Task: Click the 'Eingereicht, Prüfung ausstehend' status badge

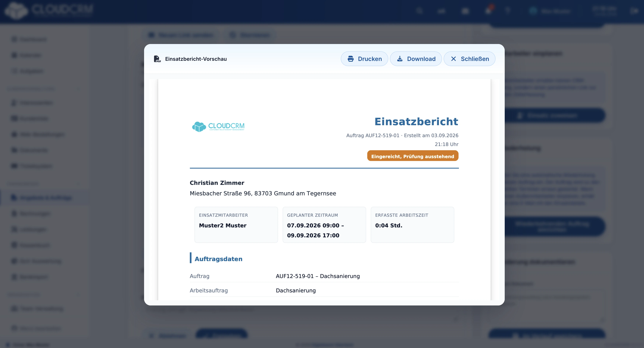Action: coord(413,156)
